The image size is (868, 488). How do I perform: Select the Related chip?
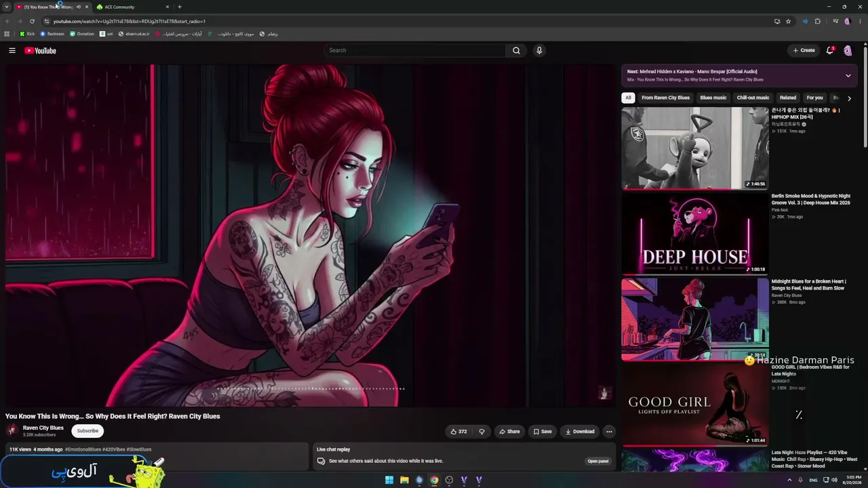coord(788,98)
